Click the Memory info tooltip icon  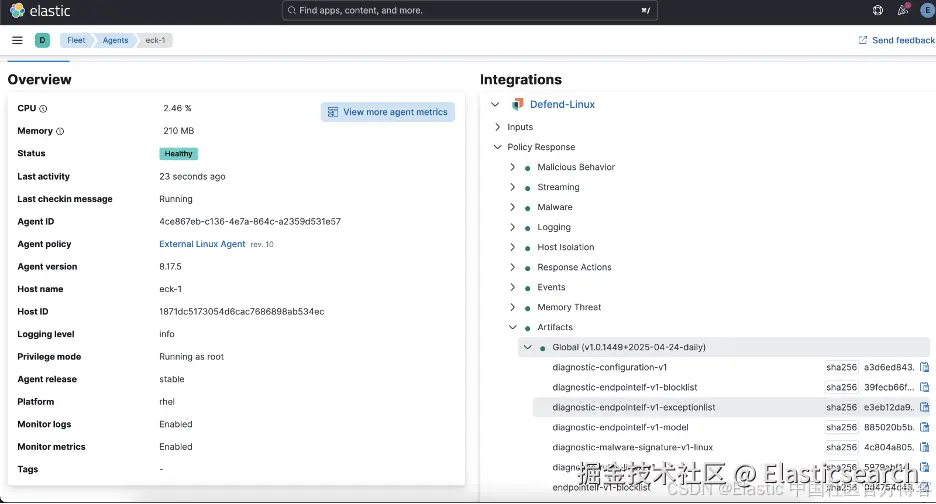(x=60, y=131)
